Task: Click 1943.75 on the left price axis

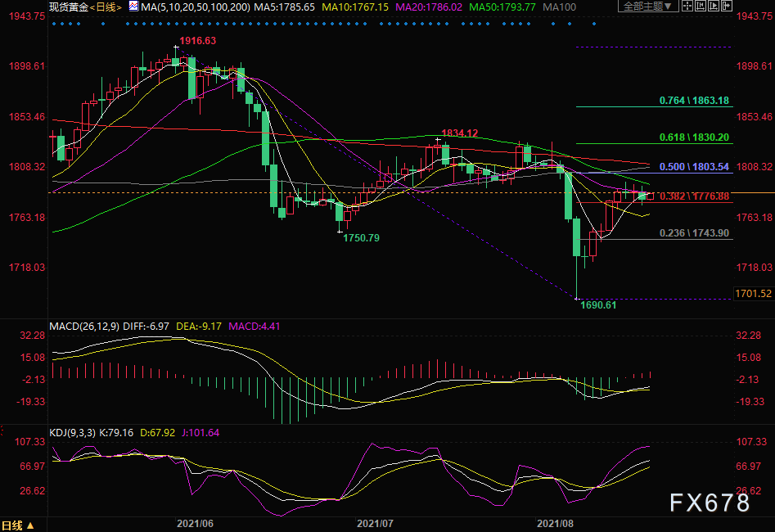Action: tap(27, 16)
